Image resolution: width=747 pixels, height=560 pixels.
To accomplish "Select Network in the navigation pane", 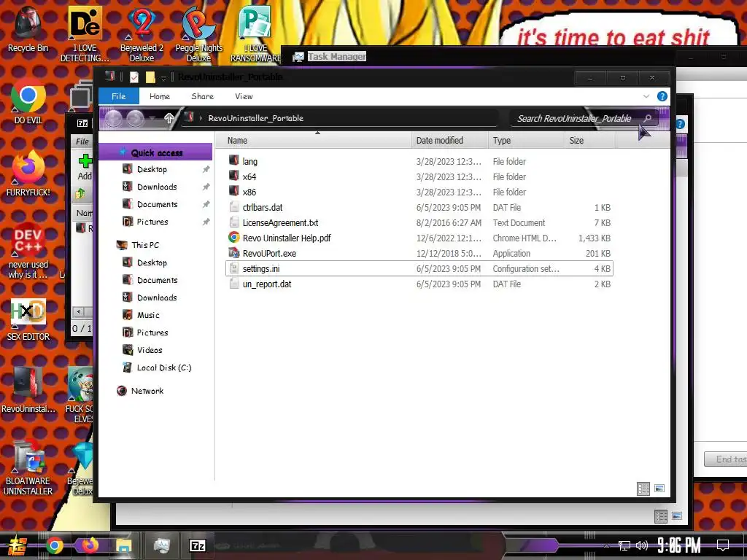I will click(x=147, y=391).
